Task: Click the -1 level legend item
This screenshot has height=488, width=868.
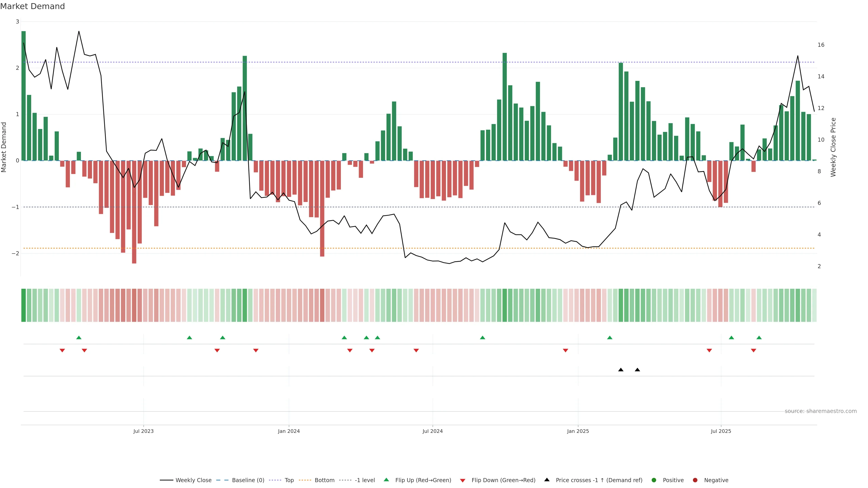Action: point(365,480)
